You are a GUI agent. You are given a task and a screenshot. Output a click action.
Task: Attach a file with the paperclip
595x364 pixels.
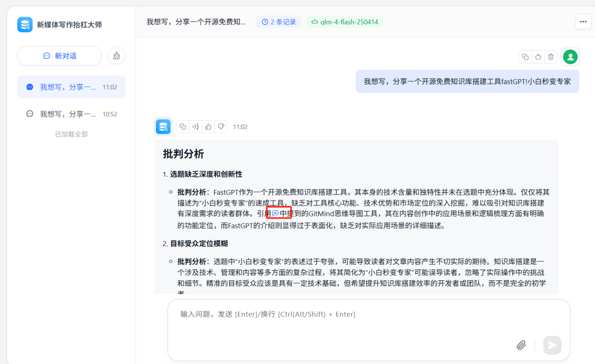pyautogui.click(x=521, y=345)
